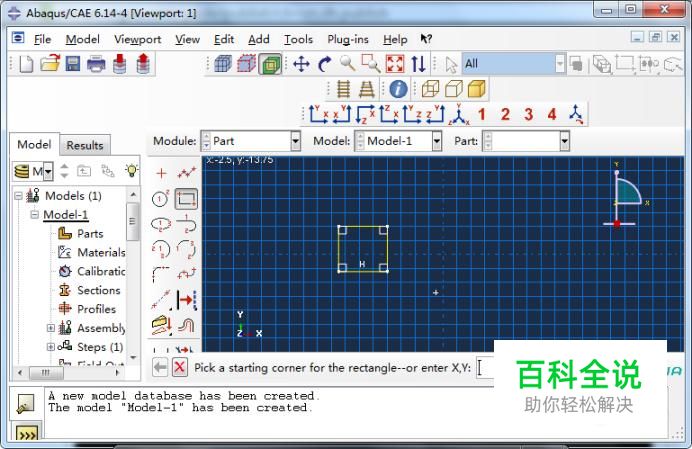Click the context-sensitive Help arrow

point(425,39)
